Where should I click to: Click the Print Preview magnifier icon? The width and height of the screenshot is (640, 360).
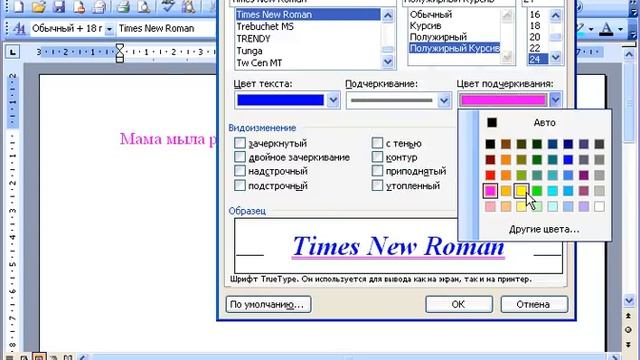144,7
